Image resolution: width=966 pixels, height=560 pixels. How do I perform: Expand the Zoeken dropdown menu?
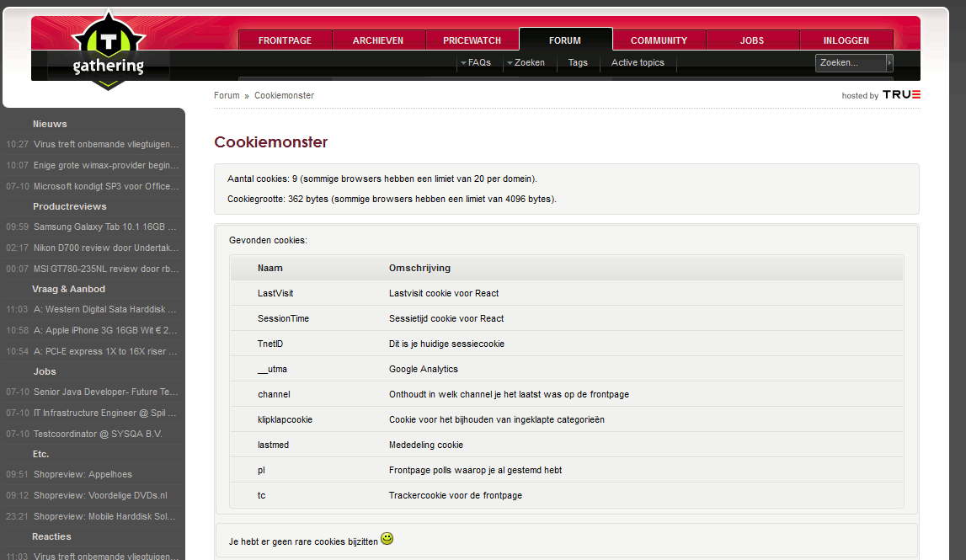pos(526,63)
